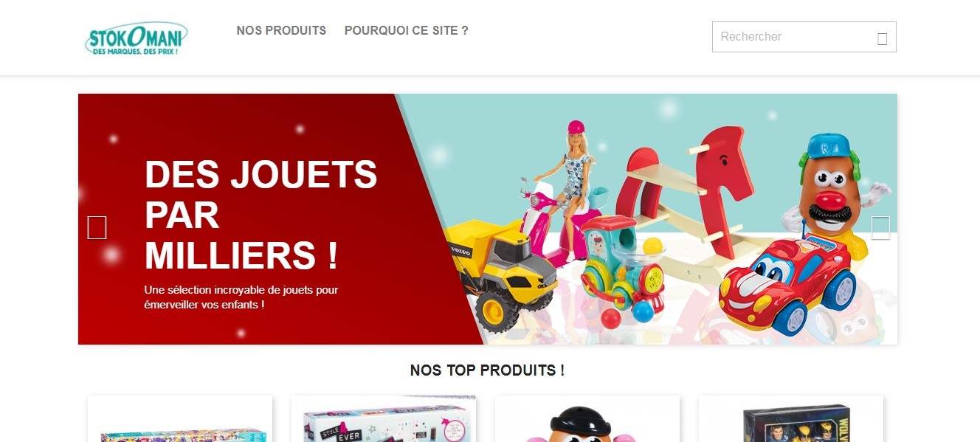The image size is (980, 442).
Task: Click the Stokomani logo
Action: (137, 38)
